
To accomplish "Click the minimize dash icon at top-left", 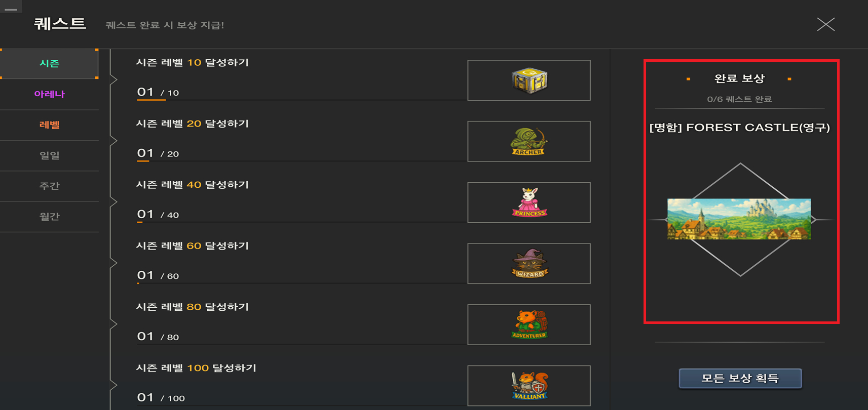I will coord(11,9).
